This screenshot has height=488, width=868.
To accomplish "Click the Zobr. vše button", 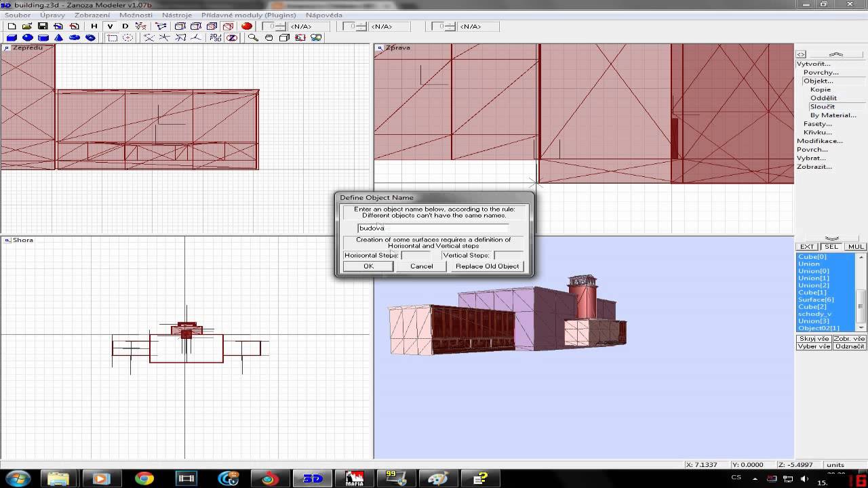I will (849, 338).
